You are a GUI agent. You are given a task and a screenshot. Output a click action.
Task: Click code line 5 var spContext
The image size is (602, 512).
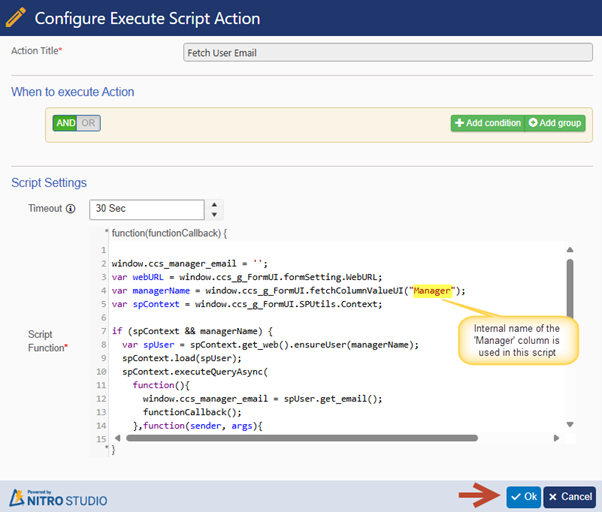pos(247,304)
